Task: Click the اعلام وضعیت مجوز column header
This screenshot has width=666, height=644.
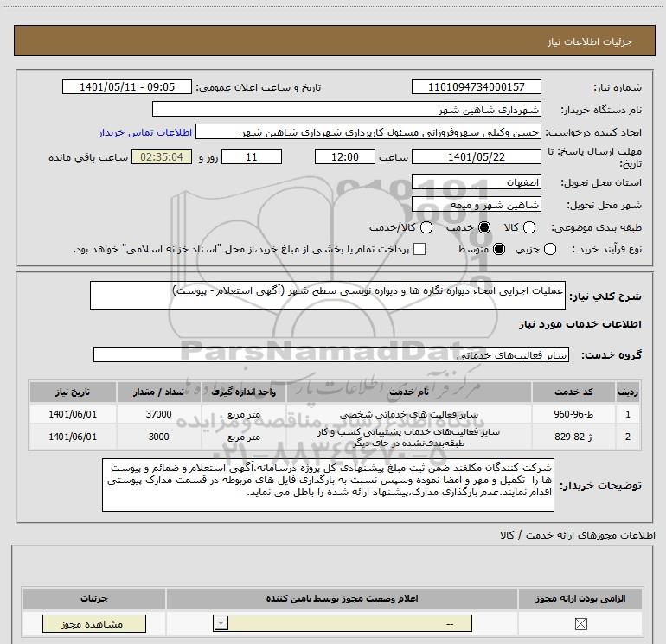Action: point(342,598)
